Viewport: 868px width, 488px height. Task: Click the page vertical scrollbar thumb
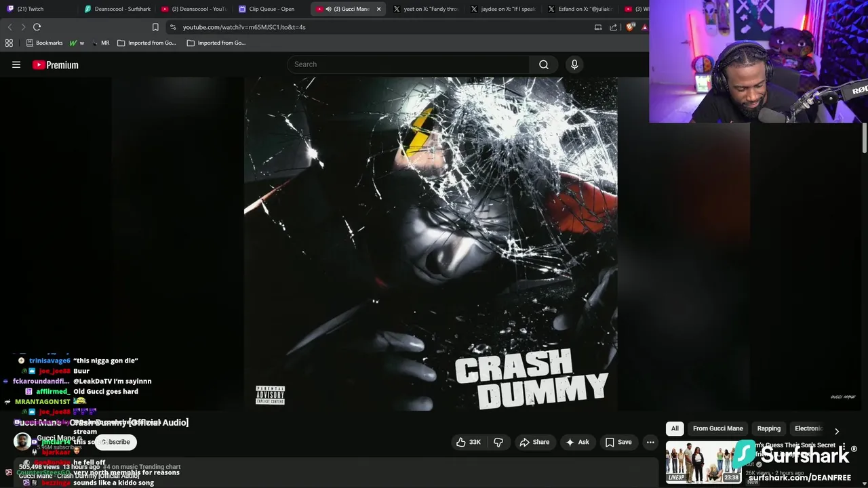(x=865, y=138)
